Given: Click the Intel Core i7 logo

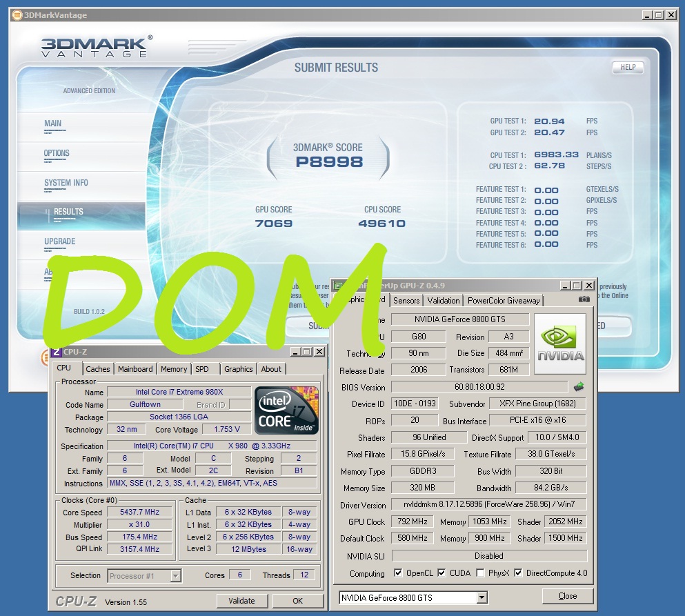Looking at the screenshot, I should coord(286,410).
